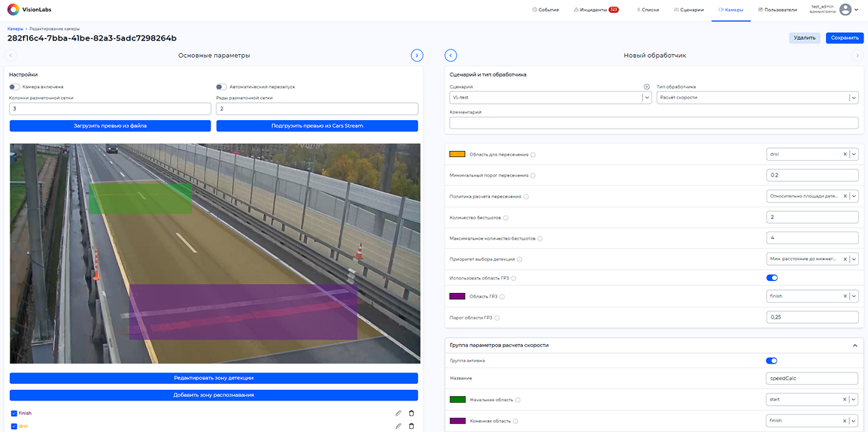Viewport: 868px width, 432px height.
Task: Open Начальная область start dropdown arrow
Action: tap(854, 400)
